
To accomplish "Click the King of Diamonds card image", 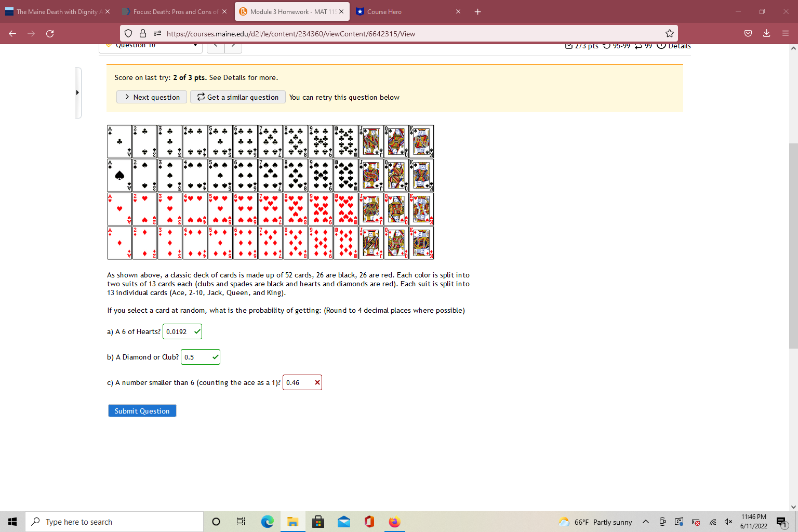I will pos(421,243).
